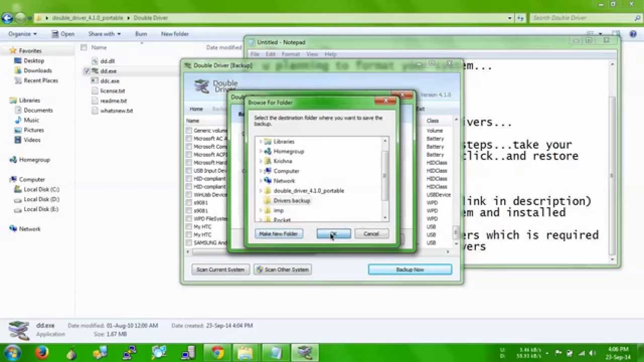This screenshot has width=644, height=362.
Task: Click Home in Double Driver menu
Action: pyautogui.click(x=196, y=109)
